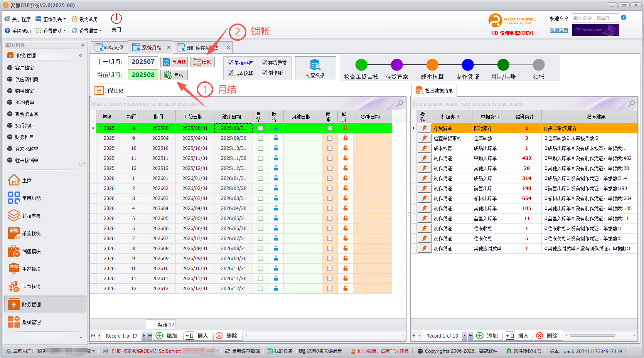Viewport: 644px width, 358px height.
Task: Click the blue 反结 unlock icon for 202509
Action: 276,138
